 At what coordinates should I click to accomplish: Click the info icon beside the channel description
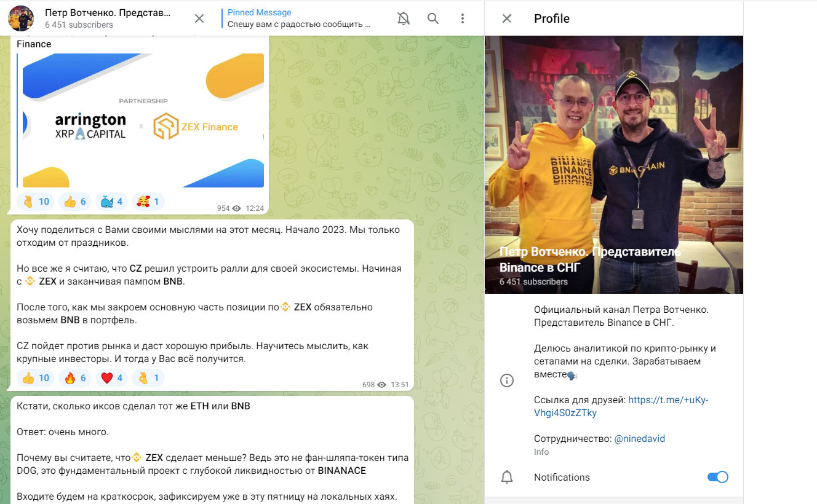point(507,381)
